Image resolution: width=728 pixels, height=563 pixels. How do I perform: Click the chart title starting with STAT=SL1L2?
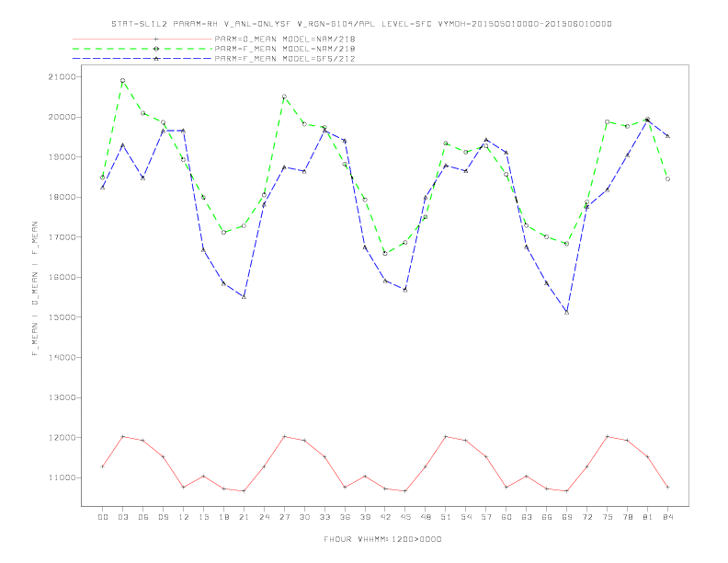coord(361,24)
